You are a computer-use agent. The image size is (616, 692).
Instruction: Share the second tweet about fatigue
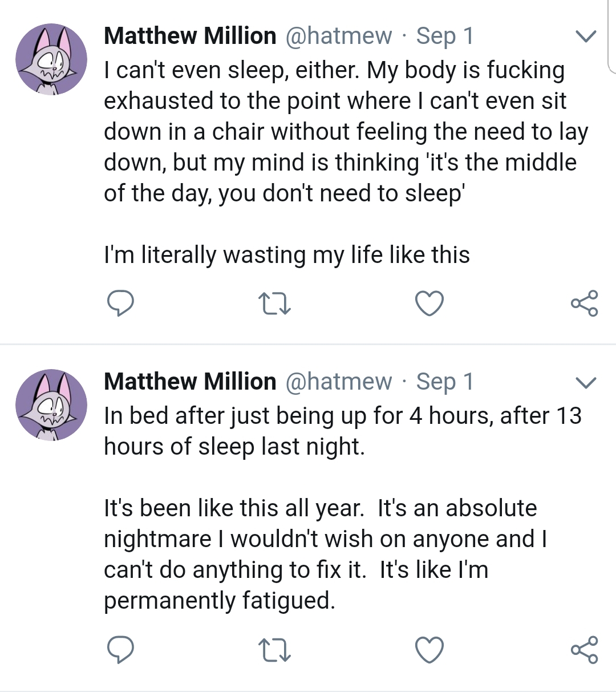pos(584,650)
